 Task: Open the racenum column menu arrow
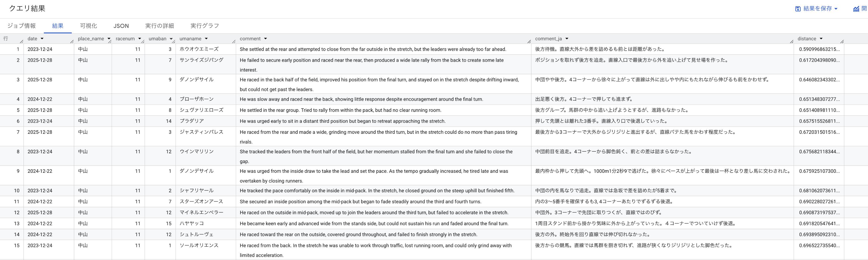coord(139,39)
